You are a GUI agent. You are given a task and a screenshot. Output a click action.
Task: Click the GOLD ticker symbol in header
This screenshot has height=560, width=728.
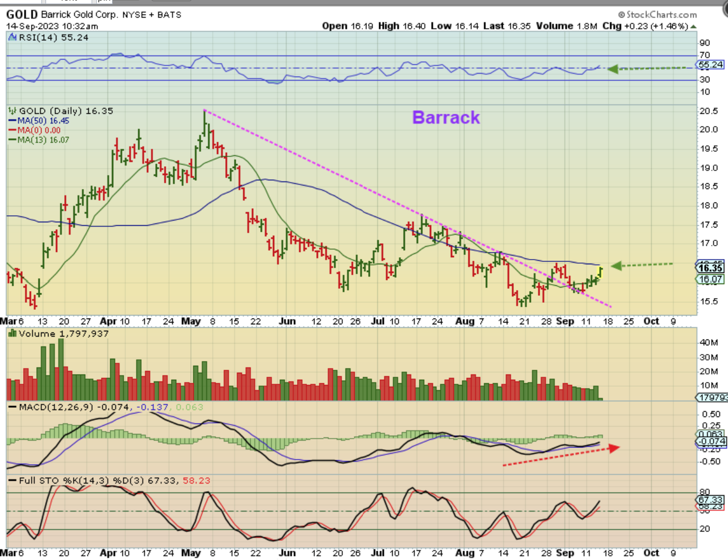coord(22,15)
